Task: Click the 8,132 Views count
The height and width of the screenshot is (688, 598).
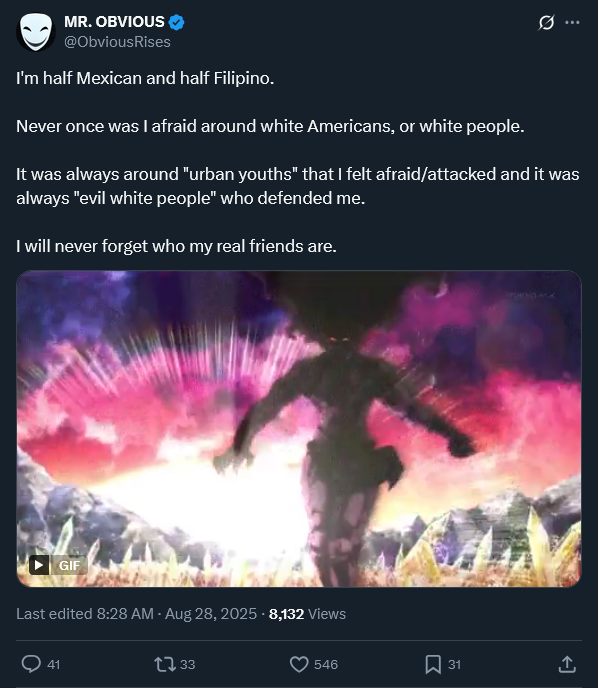Action: click(x=307, y=614)
